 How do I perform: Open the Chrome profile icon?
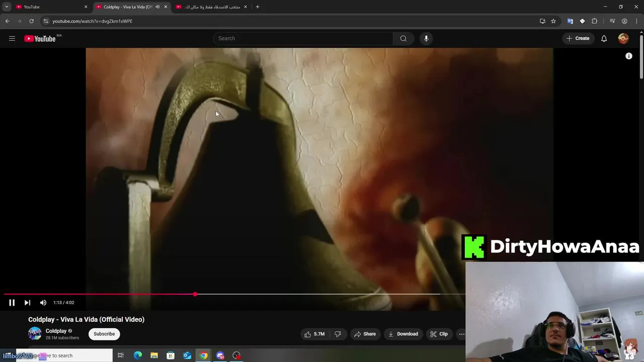pyautogui.click(x=624, y=21)
